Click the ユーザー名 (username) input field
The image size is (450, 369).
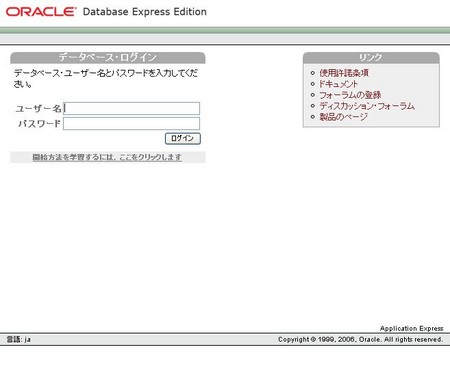[132, 108]
